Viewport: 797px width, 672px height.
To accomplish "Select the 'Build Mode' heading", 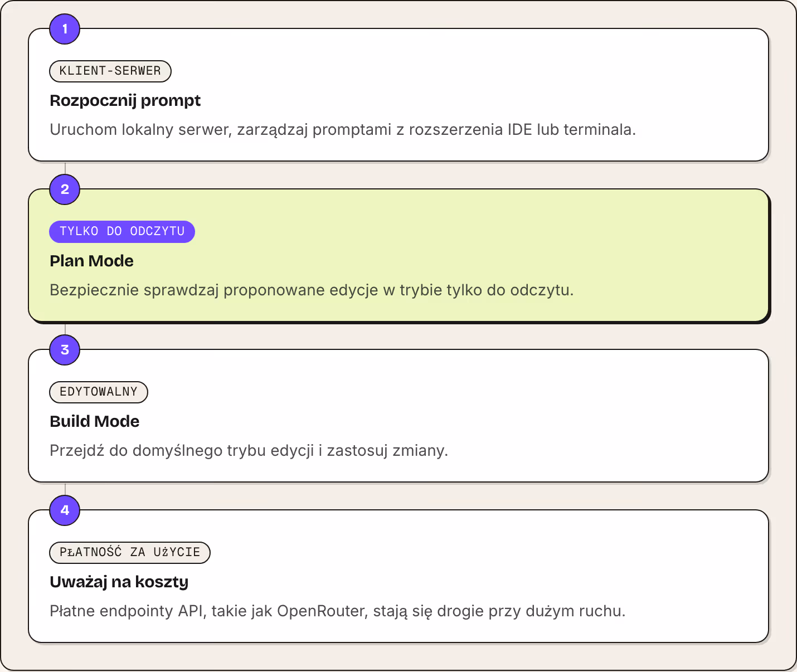I will [94, 421].
